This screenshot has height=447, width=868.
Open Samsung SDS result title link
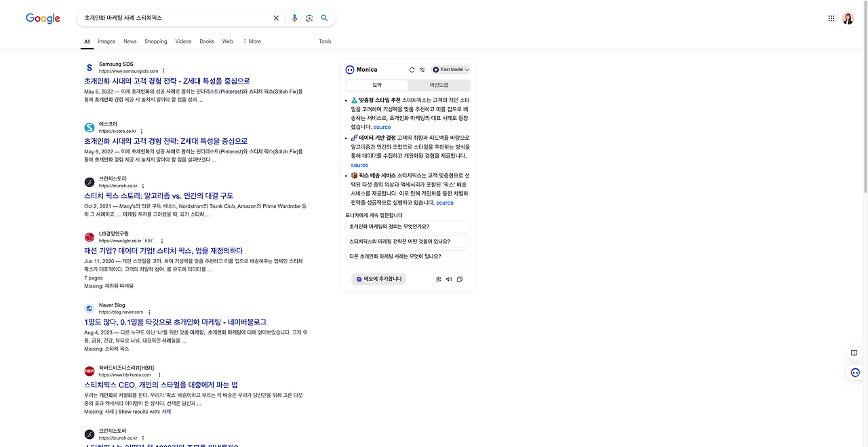coord(167,81)
